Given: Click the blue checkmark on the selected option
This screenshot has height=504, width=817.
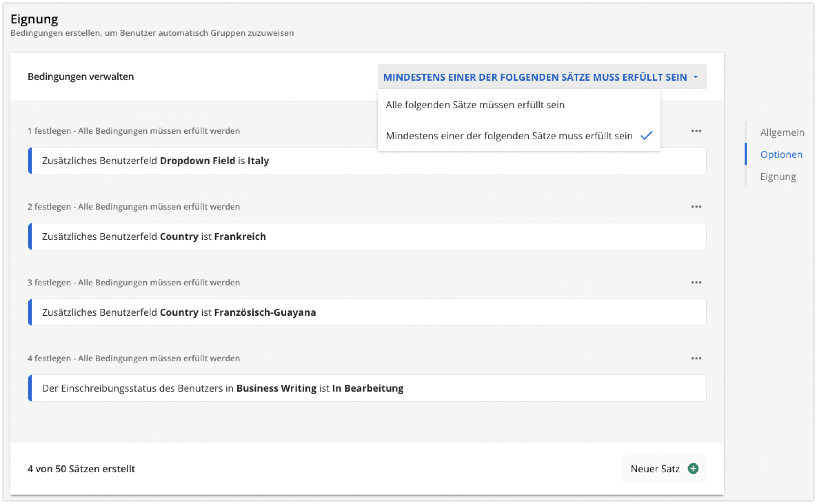Looking at the screenshot, I should tap(646, 135).
